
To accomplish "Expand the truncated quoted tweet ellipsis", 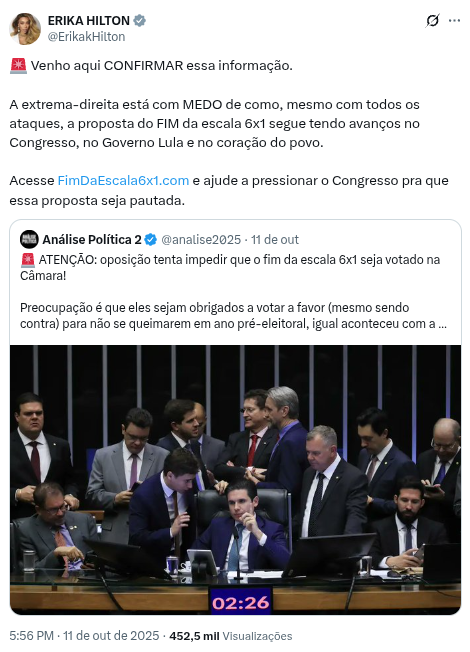I will 442,324.
